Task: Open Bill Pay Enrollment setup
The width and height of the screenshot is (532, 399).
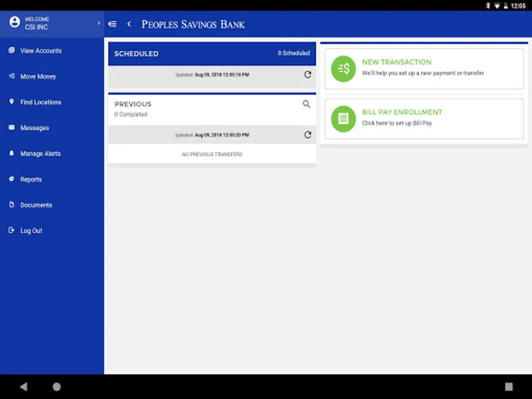Action: pyautogui.click(x=424, y=119)
